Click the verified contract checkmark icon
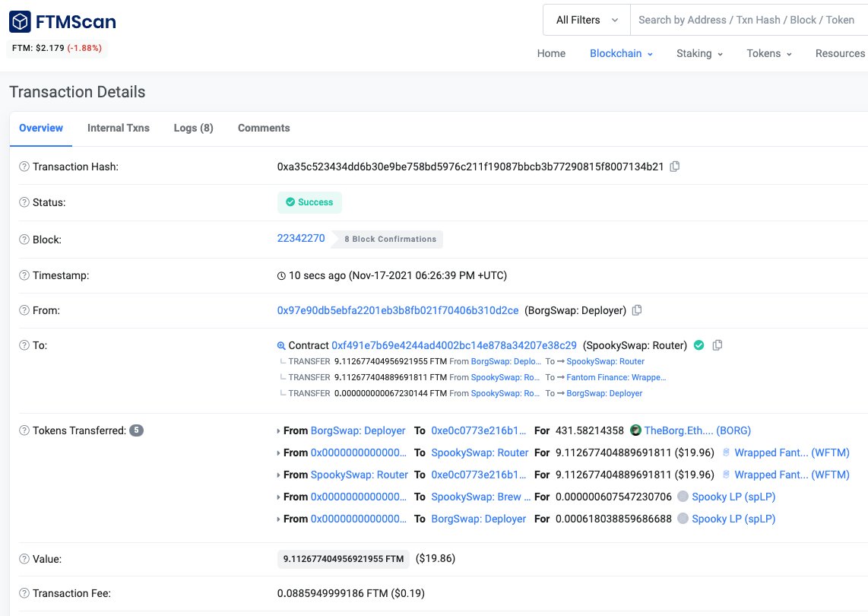The width and height of the screenshot is (868, 616). pyautogui.click(x=699, y=345)
